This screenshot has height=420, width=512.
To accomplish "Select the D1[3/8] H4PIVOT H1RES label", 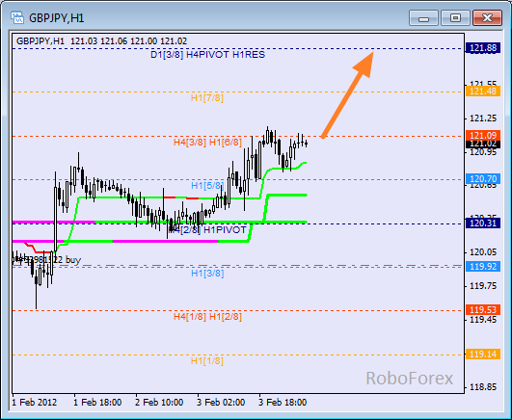I will 207,55.
